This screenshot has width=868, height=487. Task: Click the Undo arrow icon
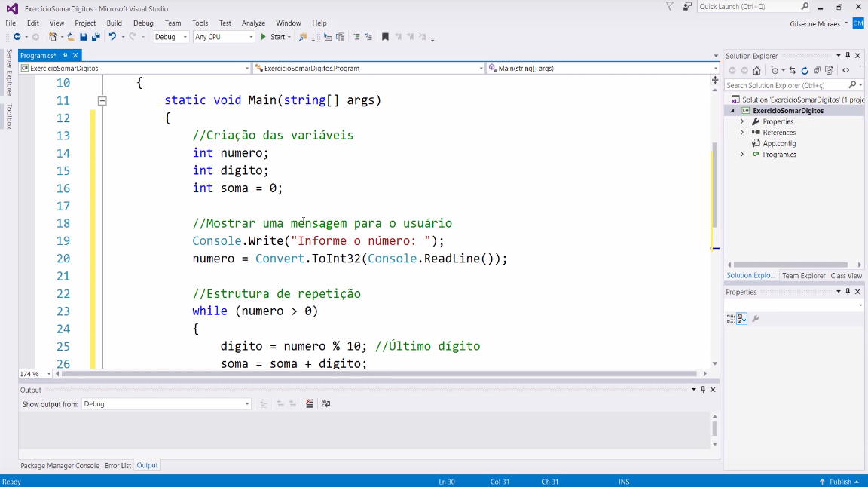(x=112, y=37)
